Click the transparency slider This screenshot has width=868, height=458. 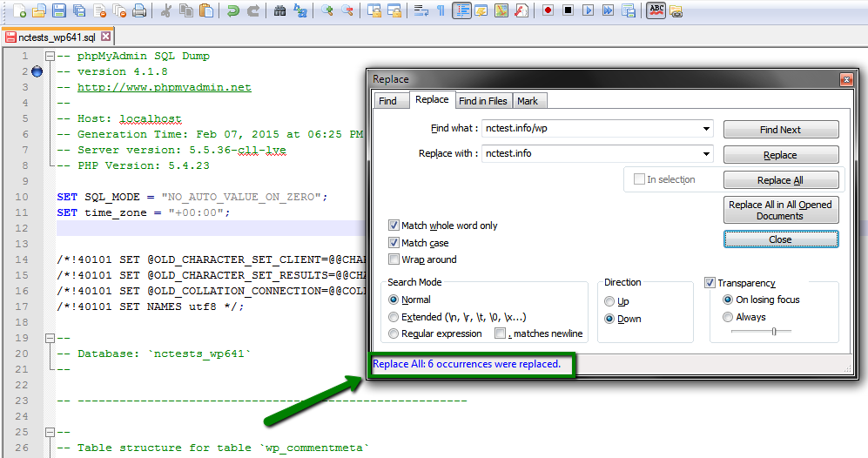point(773,332)
